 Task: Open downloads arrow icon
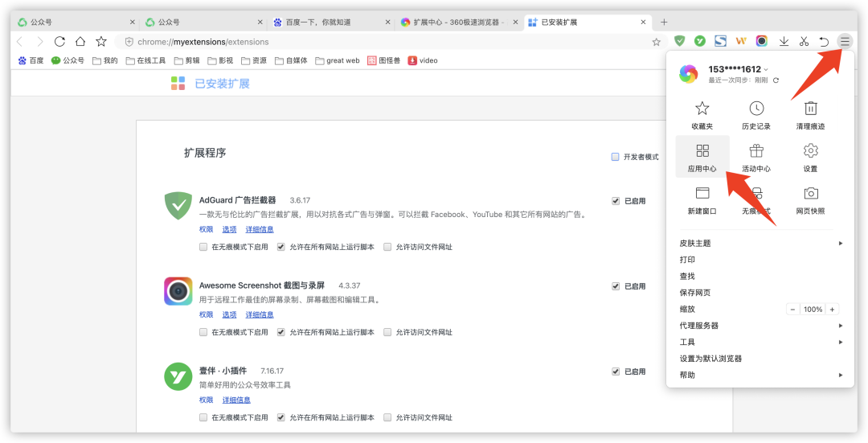pyautogui.click(x=784, y=41)
